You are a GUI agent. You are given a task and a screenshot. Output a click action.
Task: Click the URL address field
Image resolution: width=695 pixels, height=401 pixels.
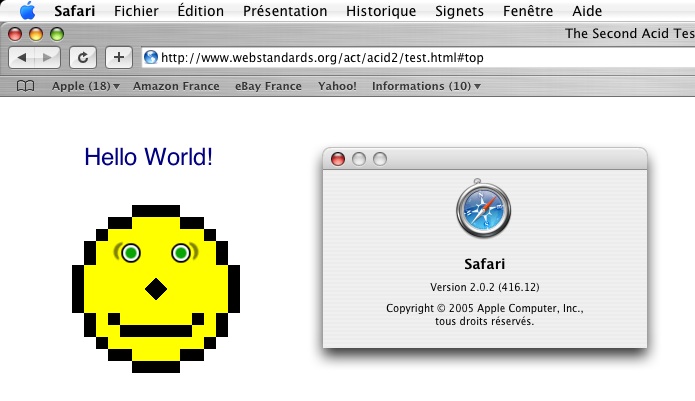click(418, 57)
